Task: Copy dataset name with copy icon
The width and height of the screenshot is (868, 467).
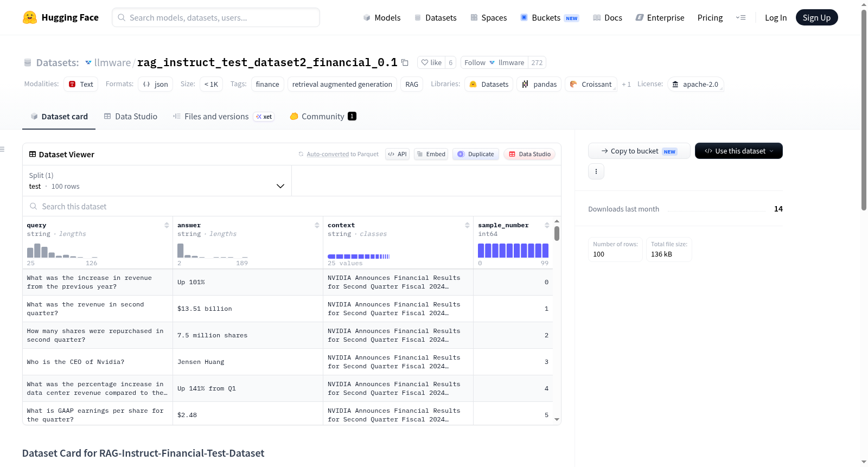Action: tap(405, 62)
